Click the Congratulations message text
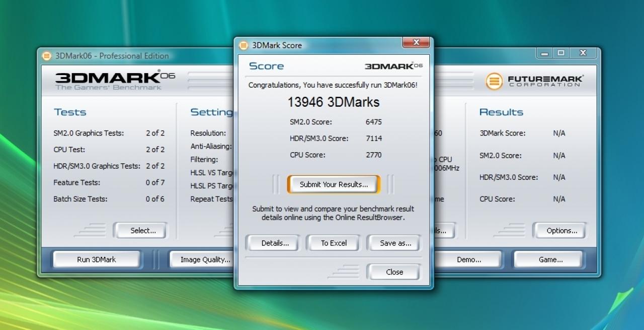Screen dimensions: 644x330 [x=333, y=85]
